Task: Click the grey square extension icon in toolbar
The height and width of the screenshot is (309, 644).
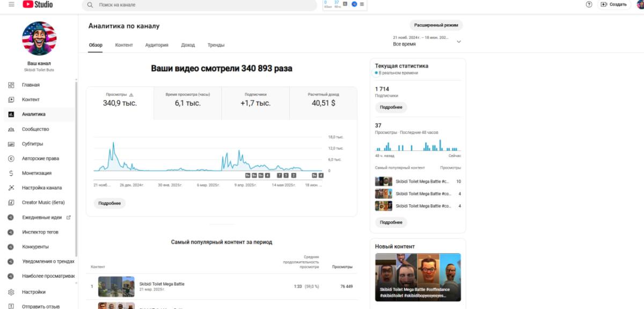Action: click(345, 4)
